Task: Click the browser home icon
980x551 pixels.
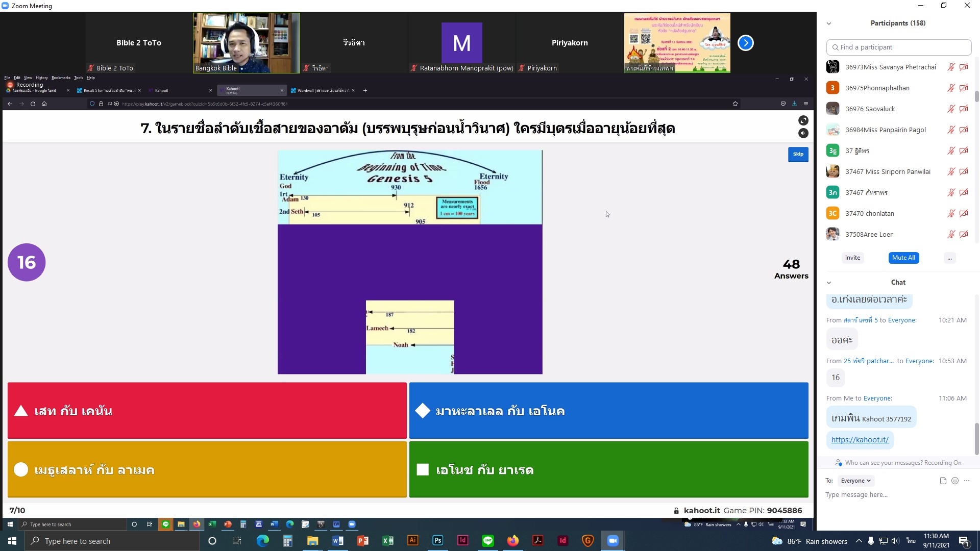Action: (44, 104)
